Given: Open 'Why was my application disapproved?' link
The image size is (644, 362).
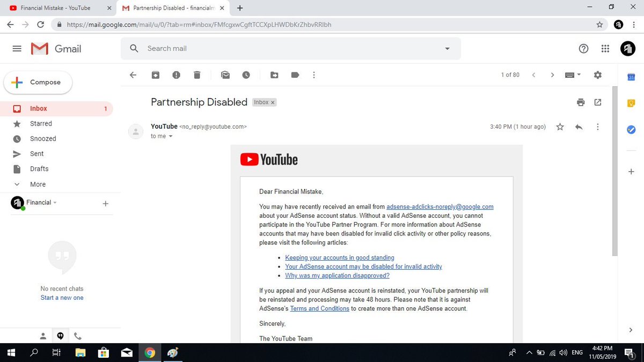Looking at the screenshot, I should click(x=337, y=276).
